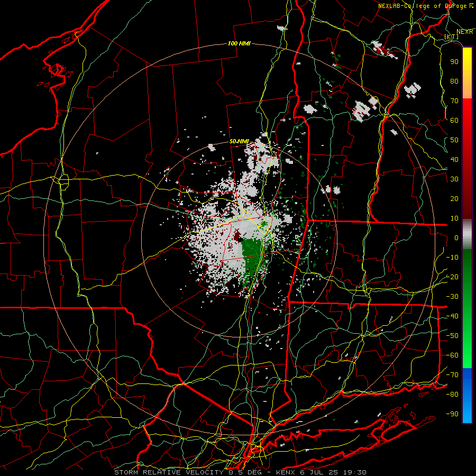This screenshot has width=476, height=476.
Task: Click the 10 value on velocity scale
Action: (x=454, y=218)
